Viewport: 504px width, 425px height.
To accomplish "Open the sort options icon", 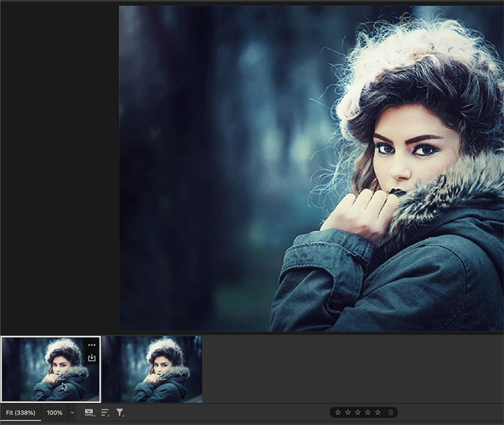I will 105,412.
